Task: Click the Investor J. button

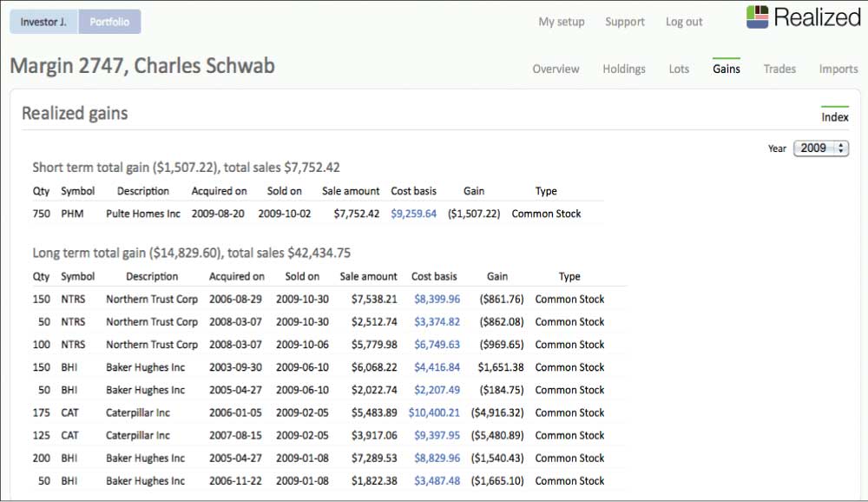Action: (x=43, y=22)
